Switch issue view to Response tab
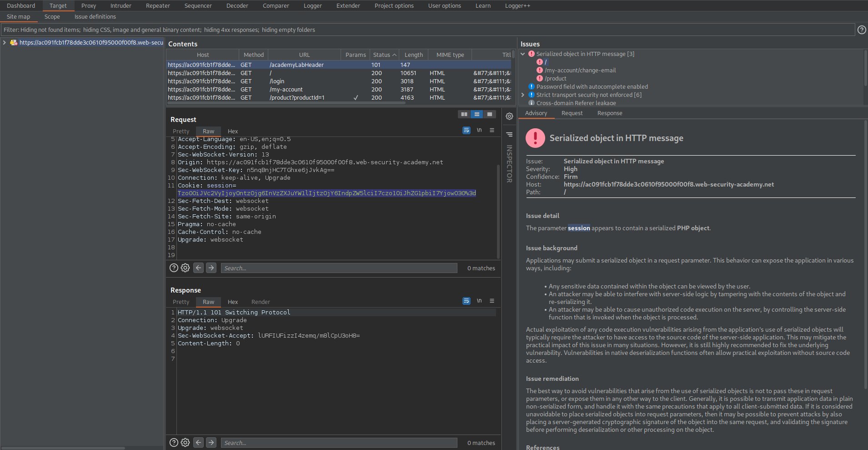 click(610, 113)
